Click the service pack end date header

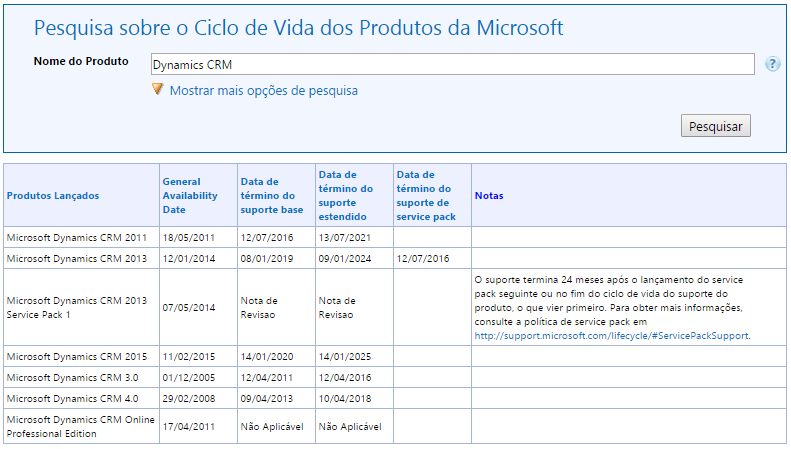424,196
